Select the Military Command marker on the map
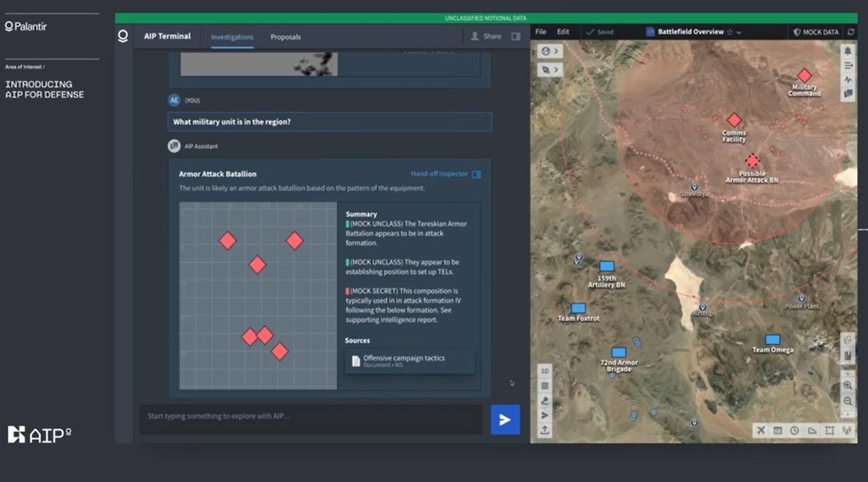This screenshot has height=482, width=868. pos(804,76)
